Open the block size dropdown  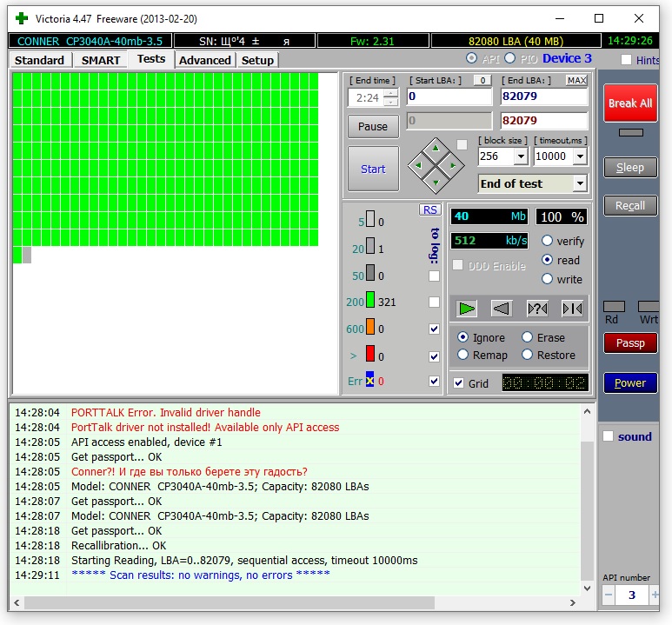(521, 156)
